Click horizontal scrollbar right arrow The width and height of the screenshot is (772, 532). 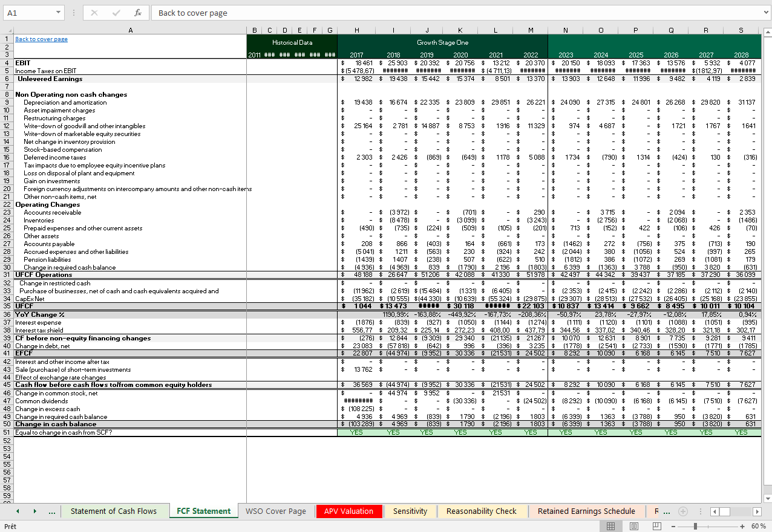point(756,511)
